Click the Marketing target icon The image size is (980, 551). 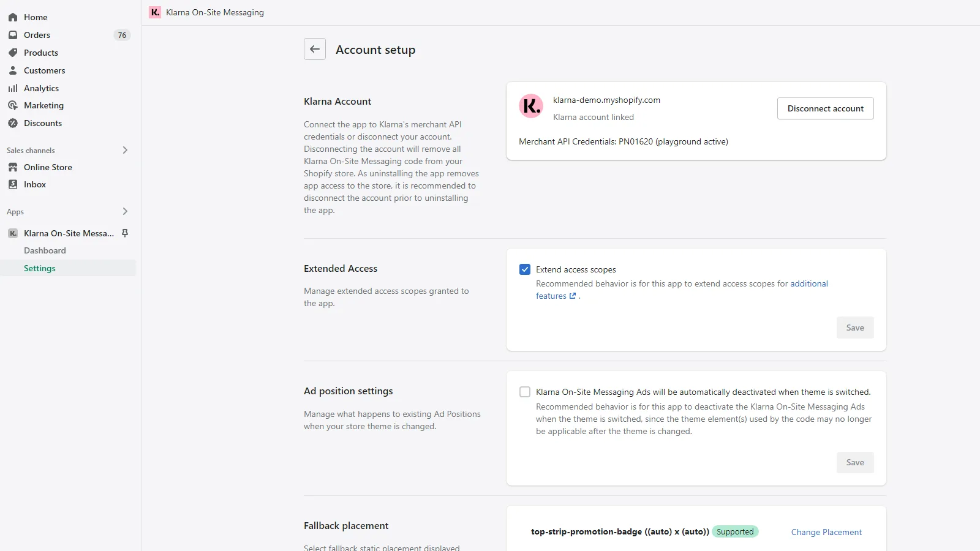click(x=13, y=105)
